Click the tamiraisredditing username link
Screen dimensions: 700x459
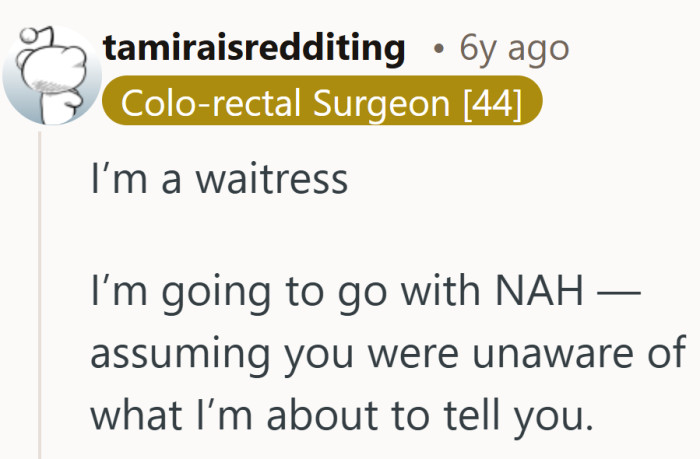tap(254, 46)
